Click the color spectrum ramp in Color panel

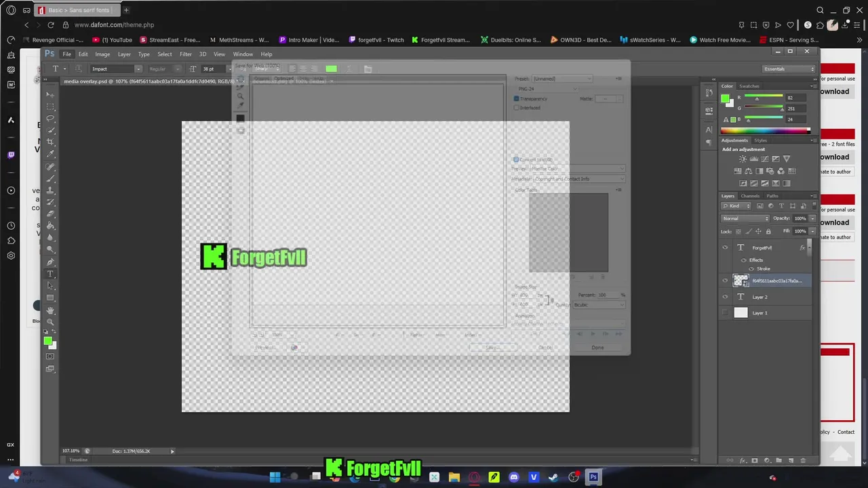[x=765, y=130]
